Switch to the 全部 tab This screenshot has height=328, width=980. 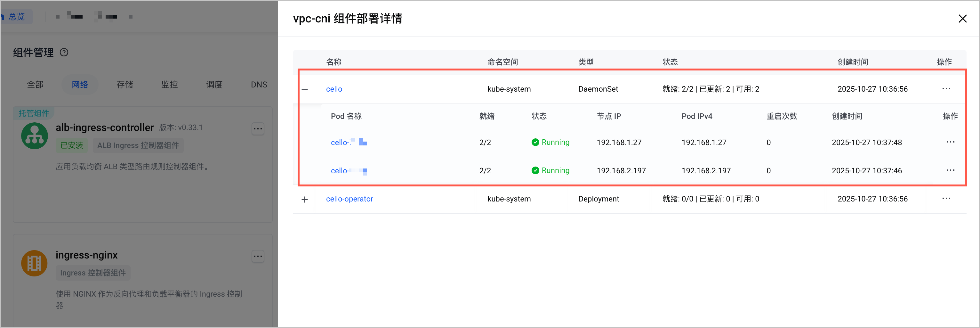tap(35, 85)
